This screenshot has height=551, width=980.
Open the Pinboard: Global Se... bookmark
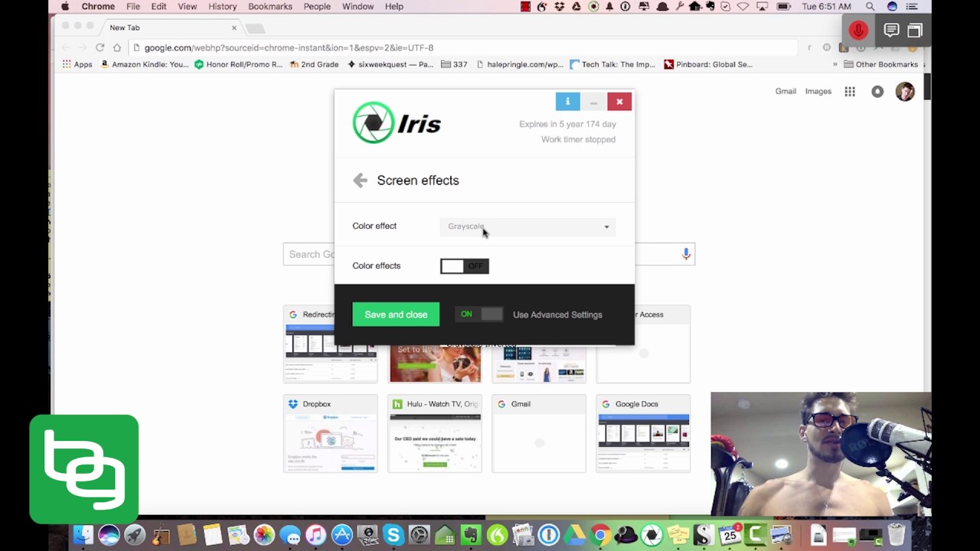708,64
